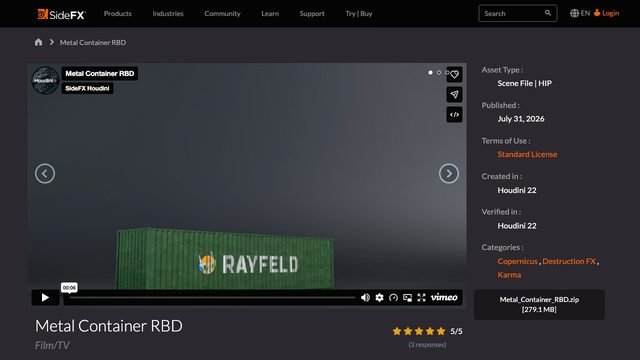Image resolution: width=640 pixels, height=360 pixels.
Task: Click the 'Scene File | HIP' asset type
Action: pos(524,83)
